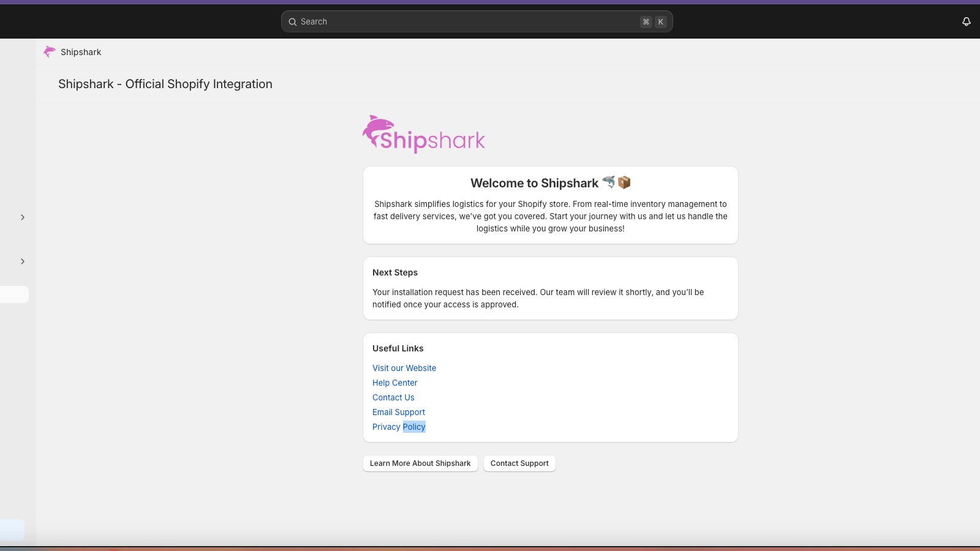Open the Help Center link
The image size is (980, 551).
click(395, 383)
